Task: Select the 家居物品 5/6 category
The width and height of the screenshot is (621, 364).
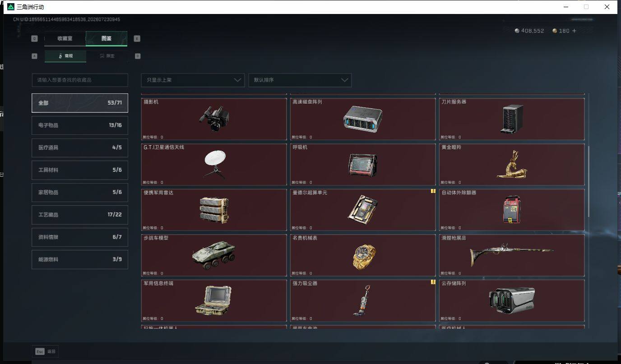Action: pyautogui.click(x=80, y=192)
